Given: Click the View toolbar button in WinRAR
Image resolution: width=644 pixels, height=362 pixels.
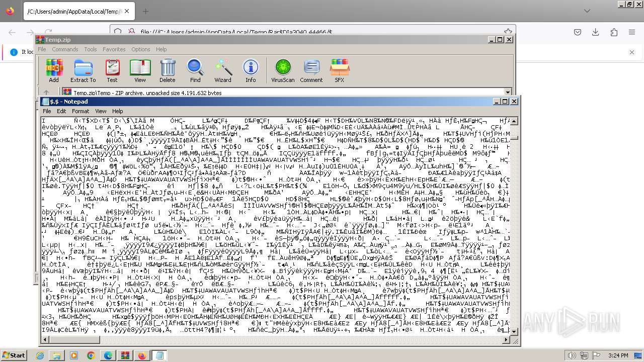Looking at the screenshot, I should 140,70.
